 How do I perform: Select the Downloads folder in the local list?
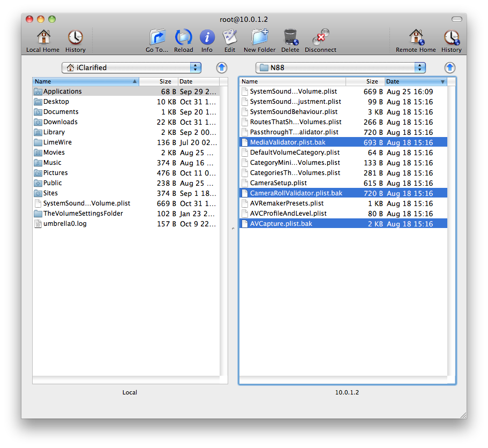pos(60,122)
